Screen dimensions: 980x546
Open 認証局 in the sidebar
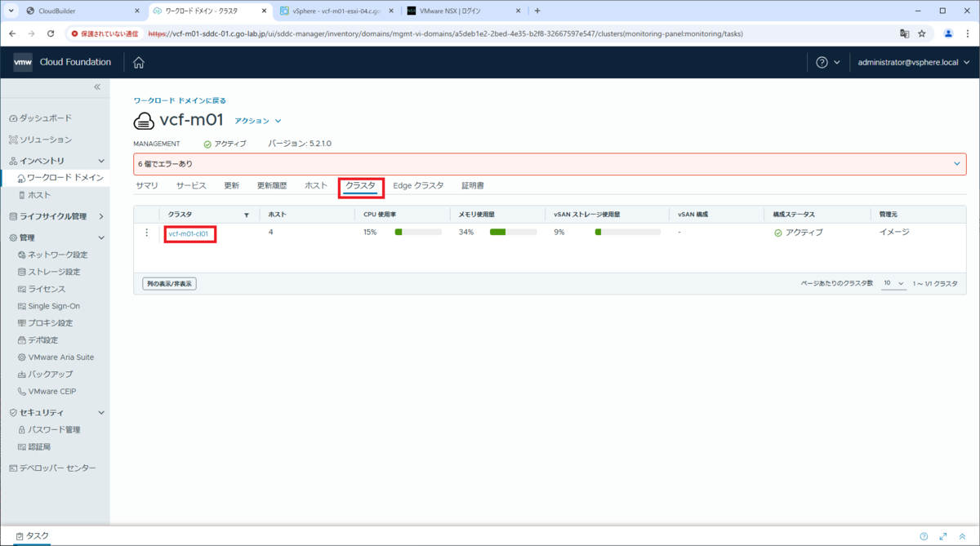(x=34, y=446)
